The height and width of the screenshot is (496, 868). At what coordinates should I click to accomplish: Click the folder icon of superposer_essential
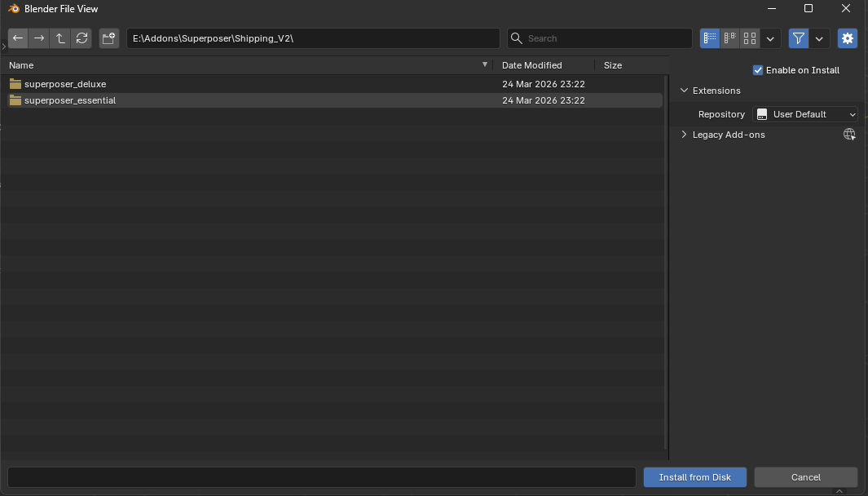click(15, 100)
